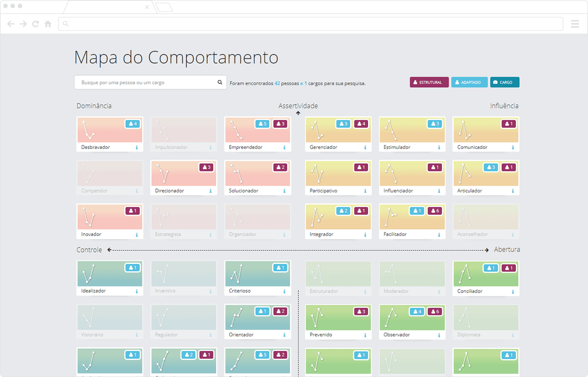Click Facilitador info icon
The width and height of the screenshot is (588, 377).
(x=439, y=235)
